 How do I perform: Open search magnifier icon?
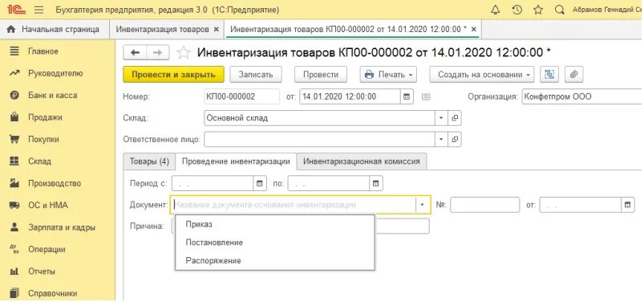pyautogui.click(x=559, y=10)
